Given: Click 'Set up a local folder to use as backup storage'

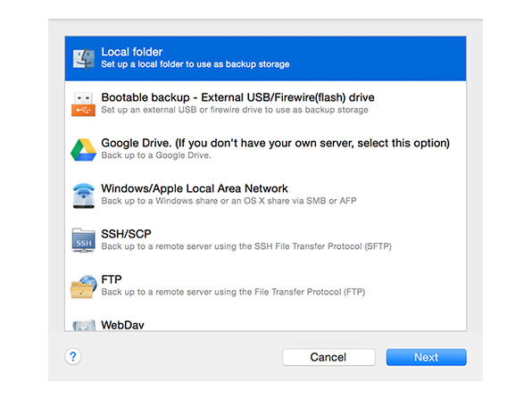Looking at the screenshot, I should [195, 64].
